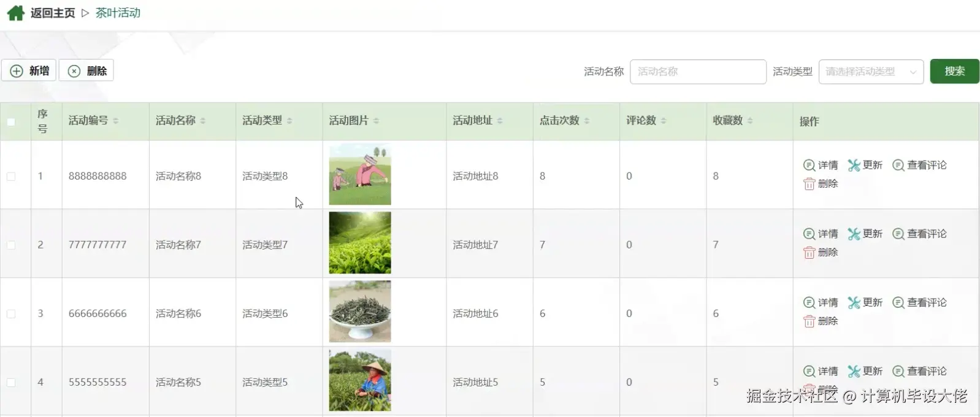Click the 新增 button

click(x=29, y=71)
